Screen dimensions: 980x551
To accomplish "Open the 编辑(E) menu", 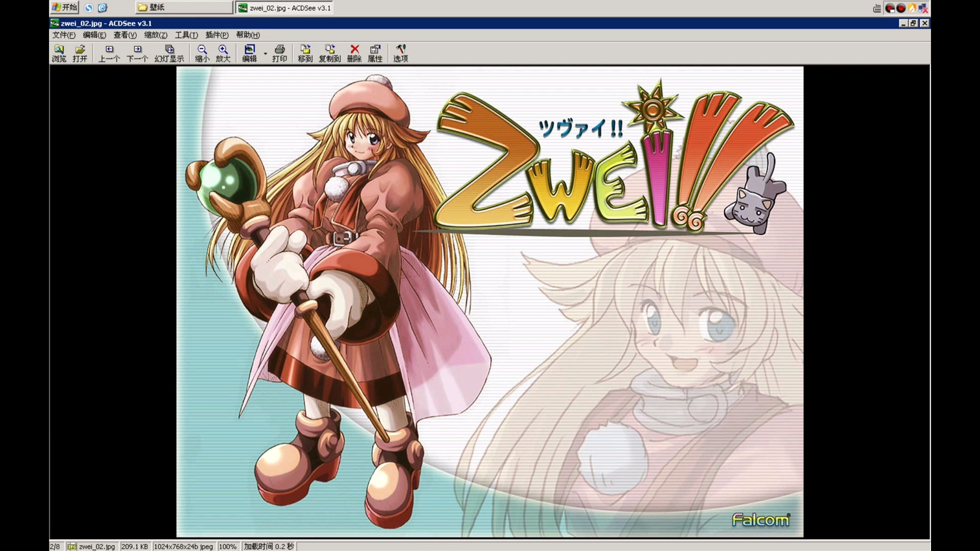I will (x=94, y=35).
